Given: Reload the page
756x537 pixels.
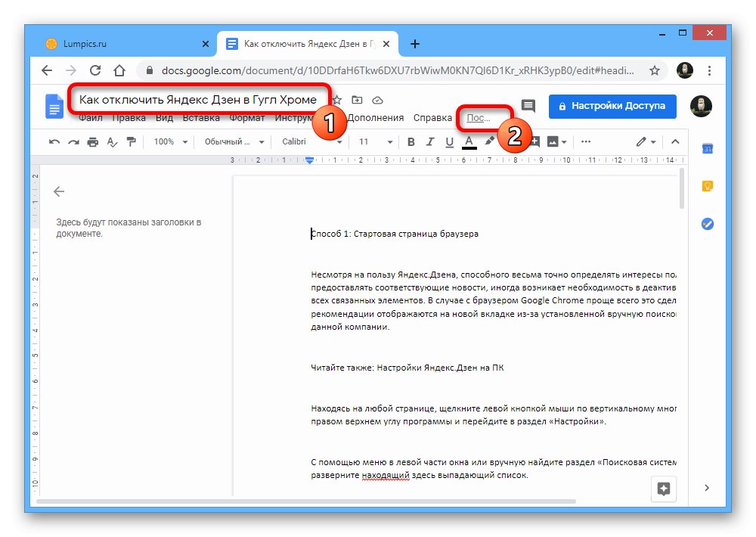Looking at the screenshot, I should (95, 70).
